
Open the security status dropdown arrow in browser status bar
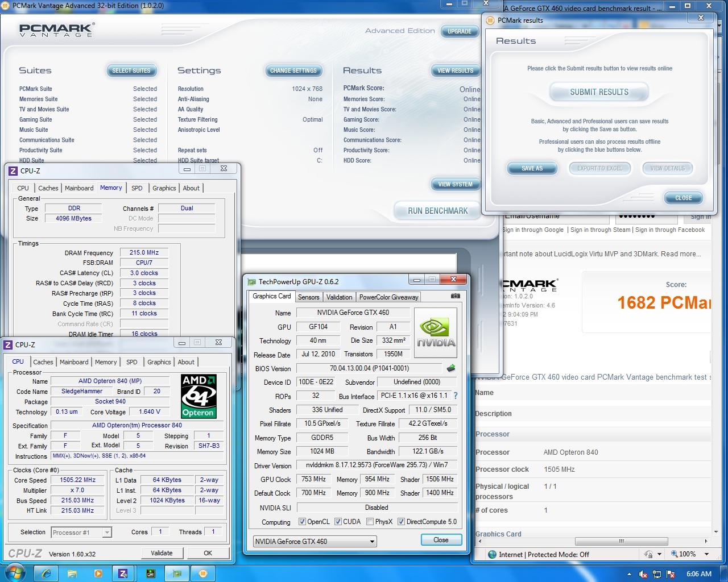point(660,554)
